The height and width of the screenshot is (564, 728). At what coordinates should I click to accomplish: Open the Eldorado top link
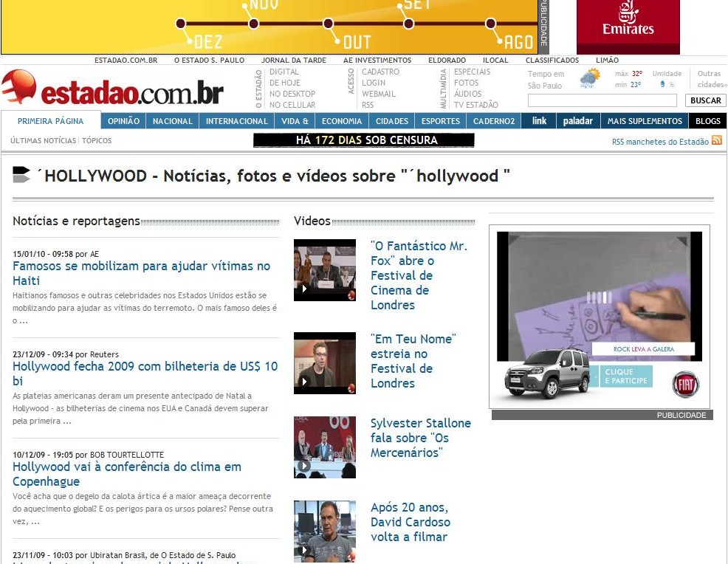[x=447, y=61]
